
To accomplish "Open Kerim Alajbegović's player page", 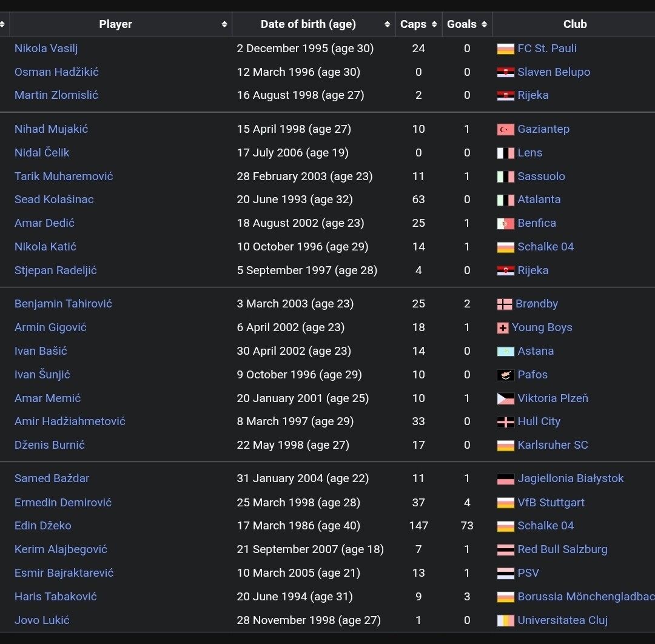I will (x=61, y=549).
